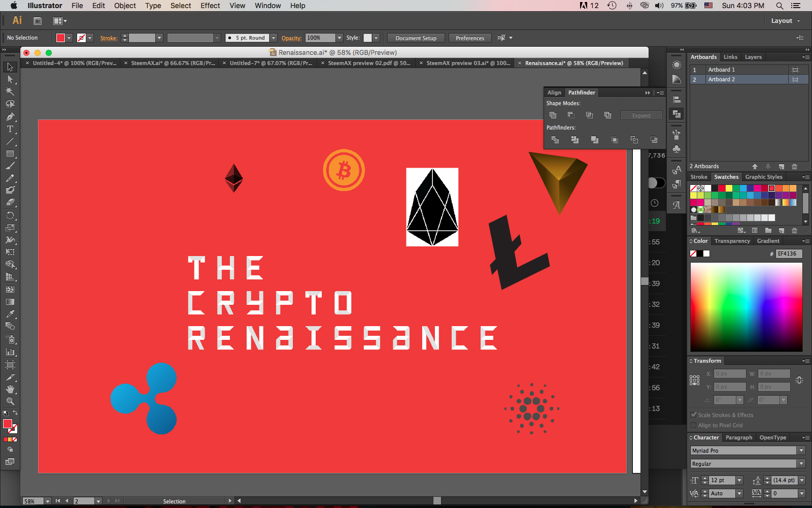This screenshot has height=508, width=812.
Task: Select the Type tool
Action: pos(10,129)
